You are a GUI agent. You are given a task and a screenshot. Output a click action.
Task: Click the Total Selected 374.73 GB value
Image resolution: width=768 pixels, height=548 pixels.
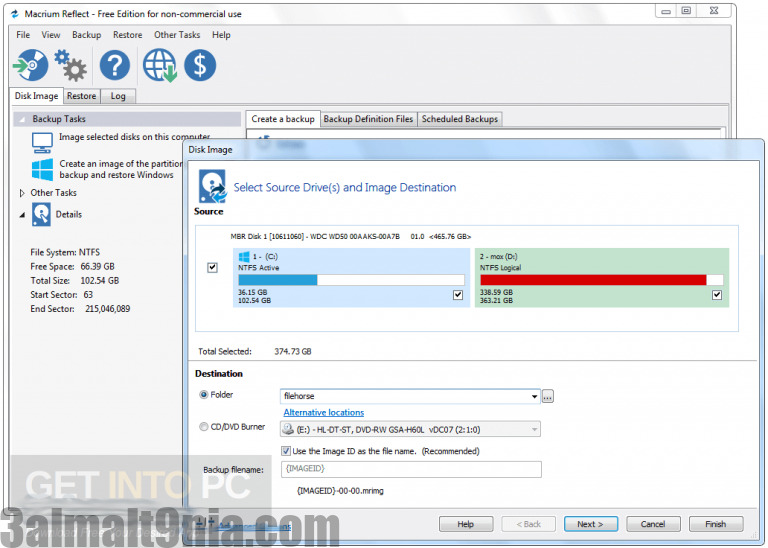[x=292, y=352]
